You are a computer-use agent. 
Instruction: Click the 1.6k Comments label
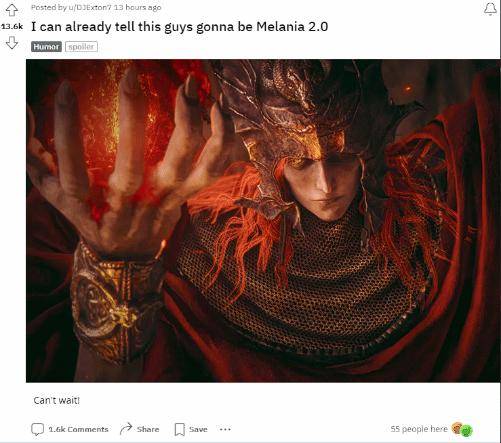(78, 429)
